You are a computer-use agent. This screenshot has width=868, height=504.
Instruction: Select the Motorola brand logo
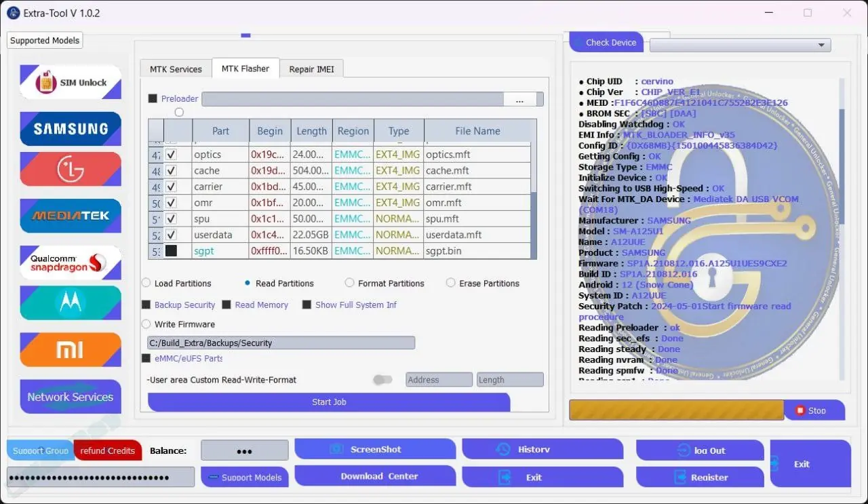tap(71, 303)
